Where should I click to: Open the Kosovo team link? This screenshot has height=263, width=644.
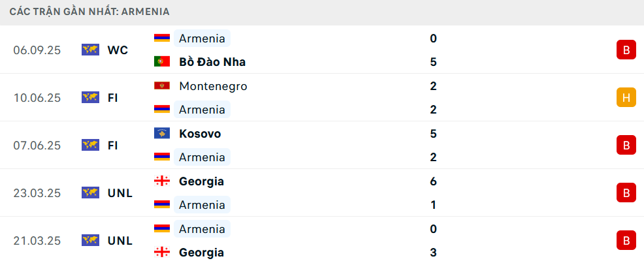[200, 134]
